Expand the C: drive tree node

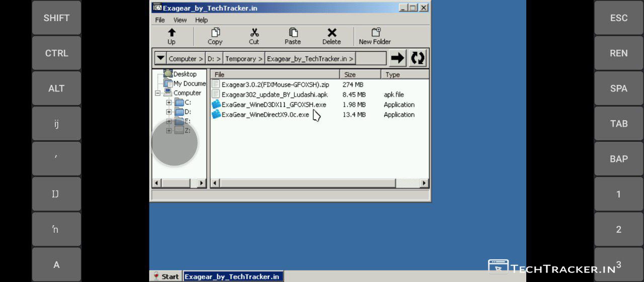pos(169,103)
